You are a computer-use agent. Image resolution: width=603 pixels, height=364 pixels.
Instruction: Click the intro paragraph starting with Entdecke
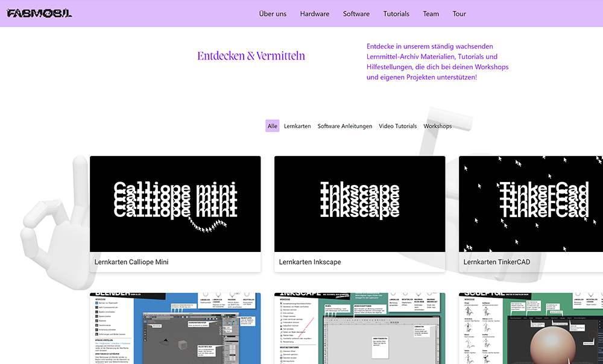(437, 61)
